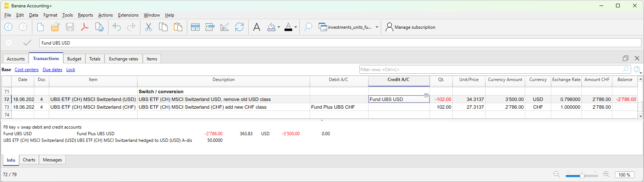Undo the last action
This screenshot has width=644, height=182.
coord(117,27)
